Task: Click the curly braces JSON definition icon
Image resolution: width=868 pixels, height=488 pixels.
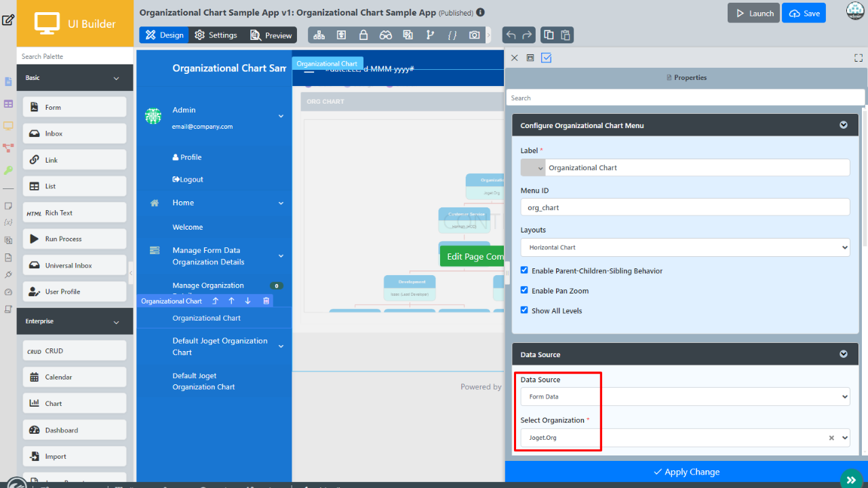Action: (452, 35)
